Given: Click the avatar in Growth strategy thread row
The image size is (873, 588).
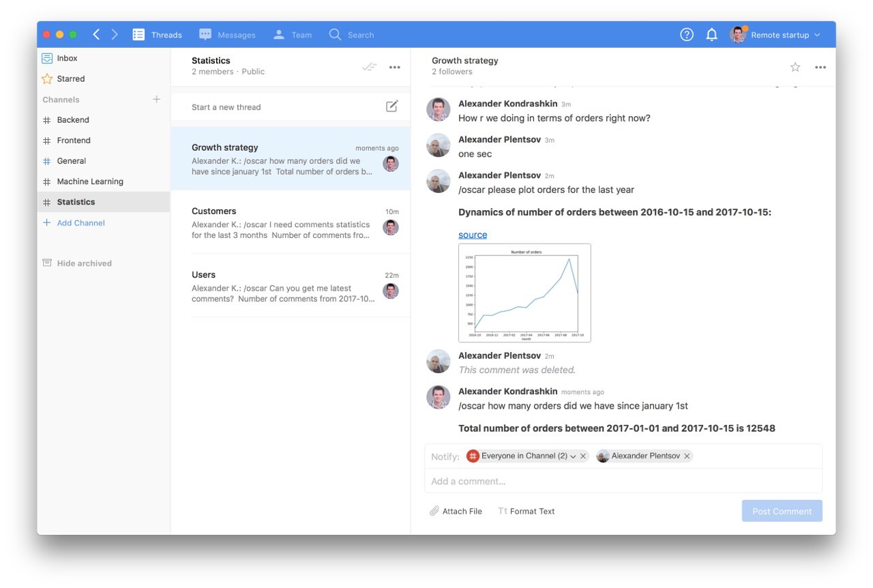Looking at the screenshot, I should pyautogui.click(x=391, y=164).
